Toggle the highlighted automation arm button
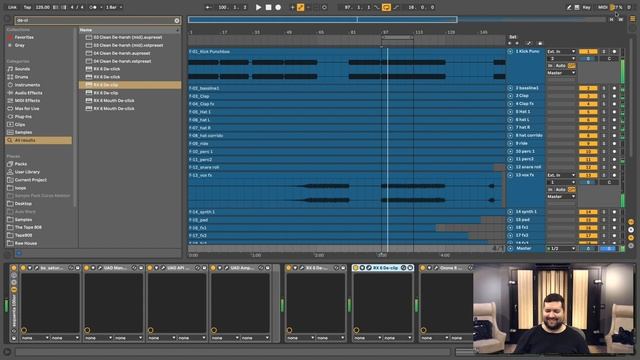Viewport: 640px width, 360px height. point(300,7)
